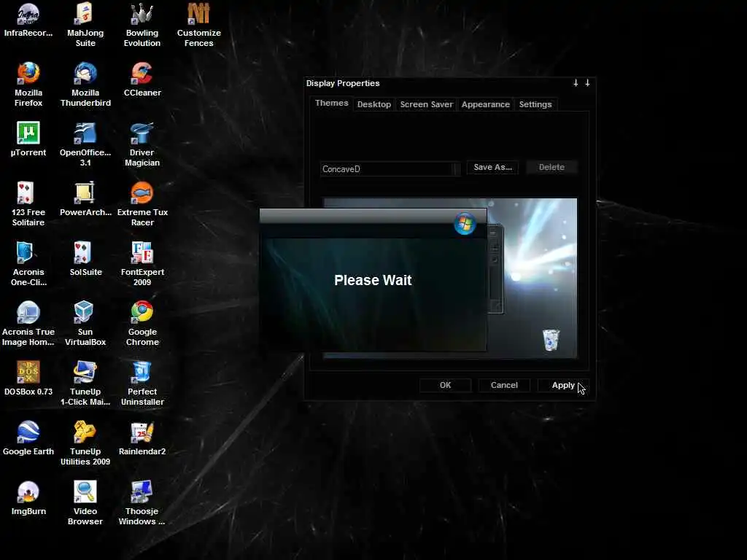Viewport: 747px width, 560px height.
Task: Select SolSuite desktop icon
Action: (x=85, y=259)
